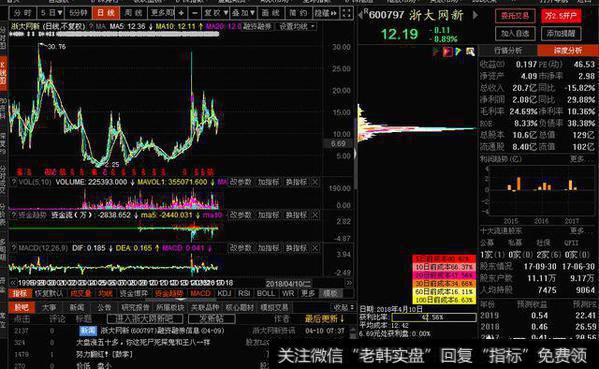Viewport: 599px width, 369px height.
Task: Click the 委托交易 trade button
Action: [x=515, y=16]
